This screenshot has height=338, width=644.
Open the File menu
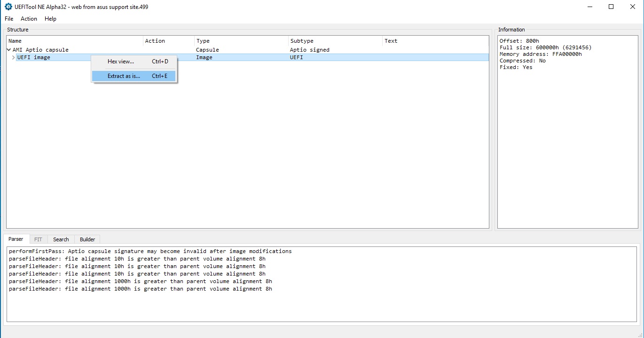coord(9,19)
